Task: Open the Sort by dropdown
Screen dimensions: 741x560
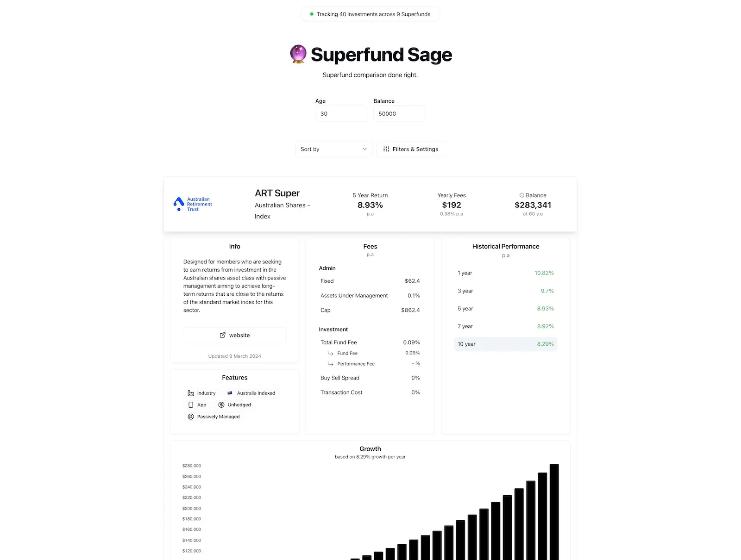Action: point(333,149)
